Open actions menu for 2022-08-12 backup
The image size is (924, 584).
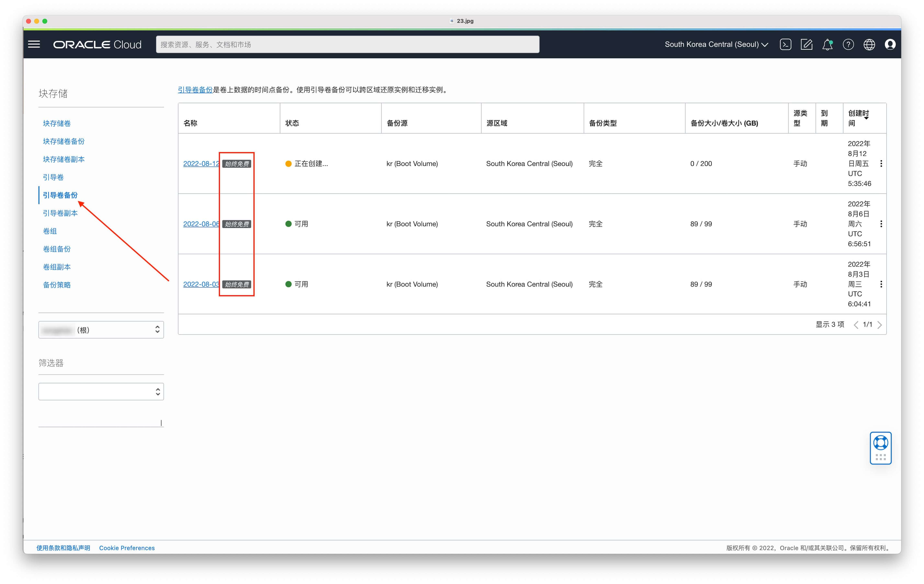click(x=881, y=164)
